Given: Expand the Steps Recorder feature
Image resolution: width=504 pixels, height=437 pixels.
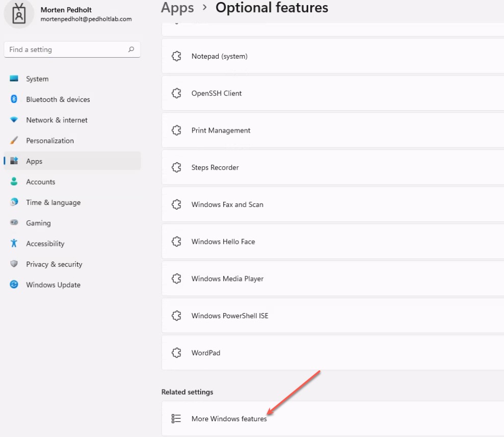Looking at the screenshot, I should click(x=333, y=167).
